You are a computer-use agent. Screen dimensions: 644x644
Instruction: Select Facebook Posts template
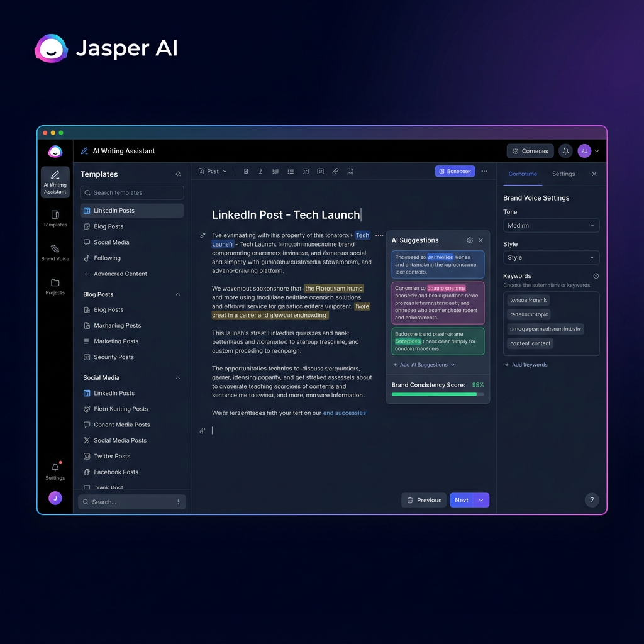pos(132,472)
